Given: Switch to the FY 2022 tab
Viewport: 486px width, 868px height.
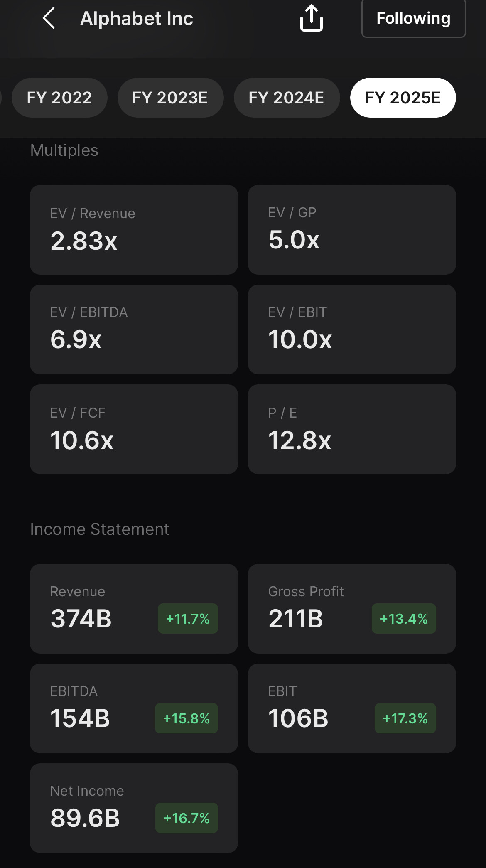Looking at the screenshot, I should (x=59, y=98).
